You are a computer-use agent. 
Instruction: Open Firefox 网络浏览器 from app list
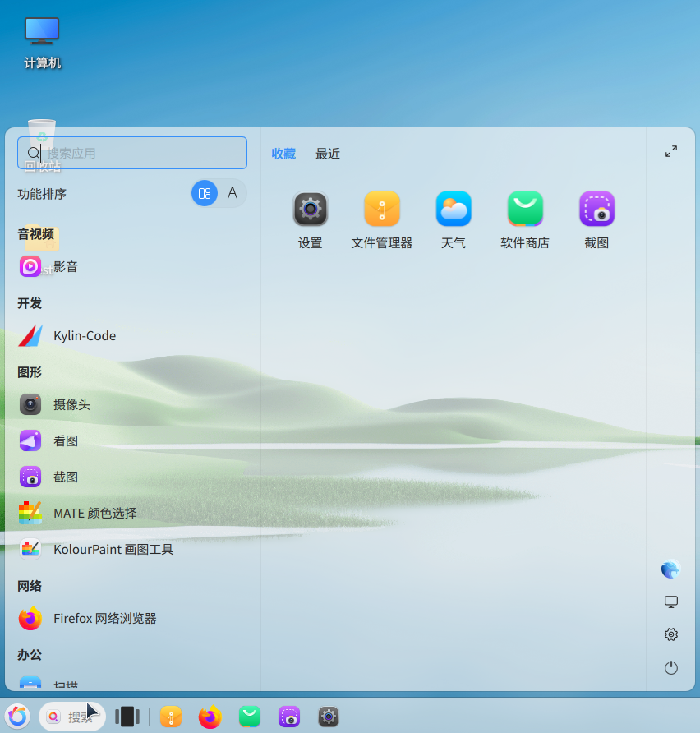pyautogui.click(x=133, y=618)
